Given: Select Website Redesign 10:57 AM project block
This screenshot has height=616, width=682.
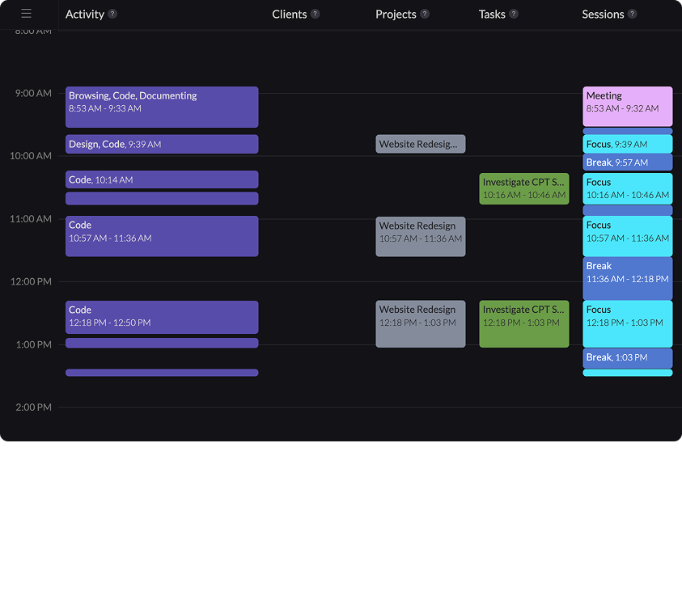Looking at the screenshot, I should 421,237.
